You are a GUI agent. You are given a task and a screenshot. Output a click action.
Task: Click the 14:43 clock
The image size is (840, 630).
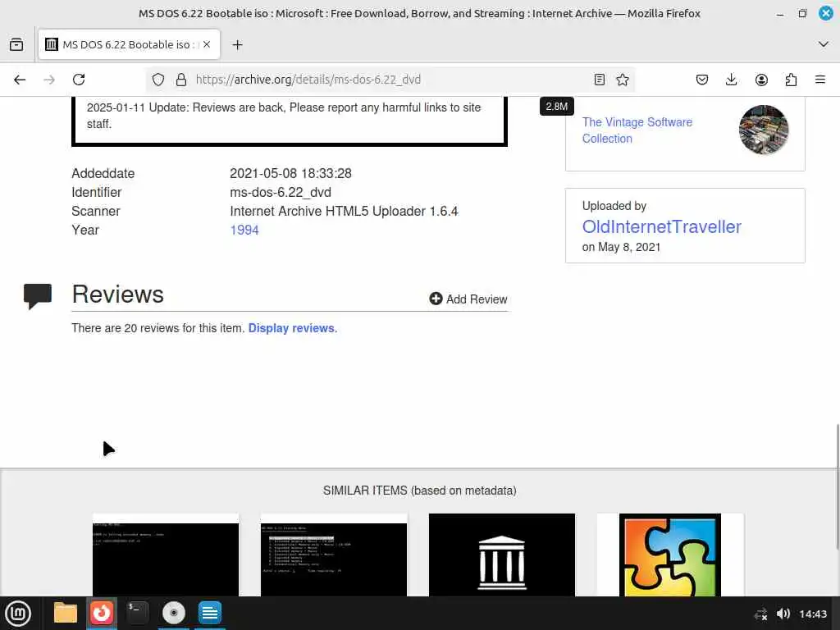click(813, 614)
